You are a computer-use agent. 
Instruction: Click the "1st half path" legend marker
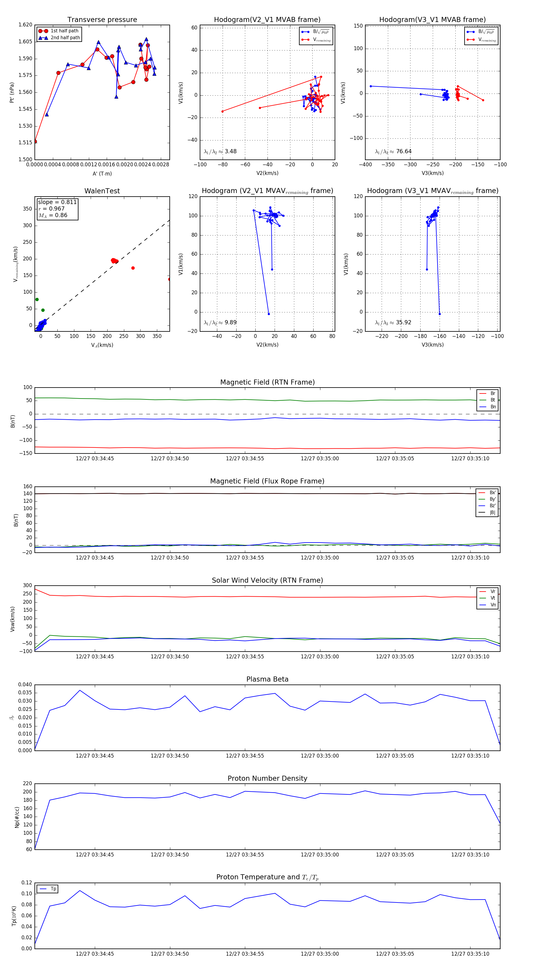pos(43,31)
